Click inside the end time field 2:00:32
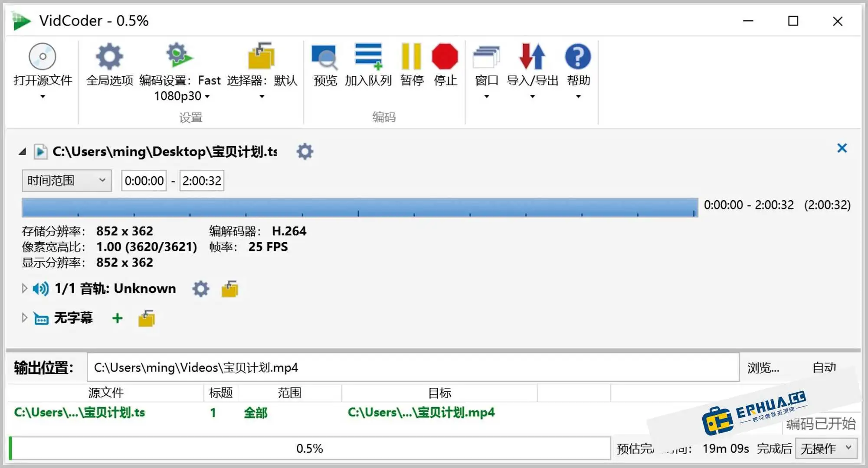 coord(201,180)
